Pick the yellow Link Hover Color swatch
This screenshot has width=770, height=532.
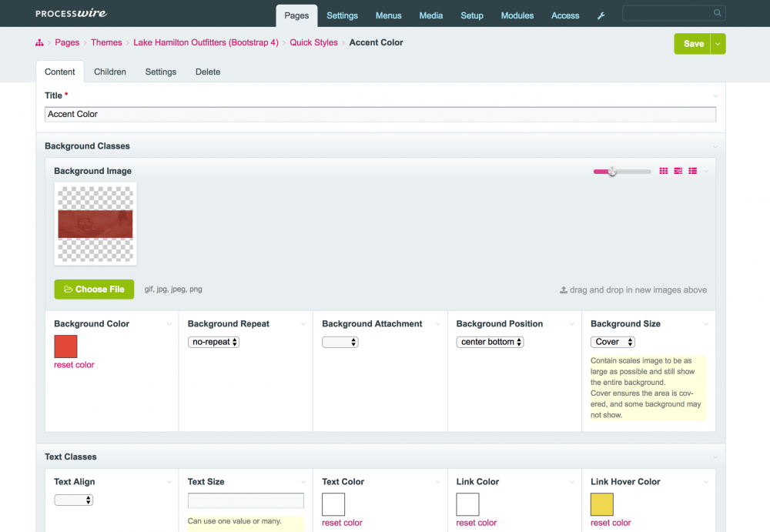point(602,504)
